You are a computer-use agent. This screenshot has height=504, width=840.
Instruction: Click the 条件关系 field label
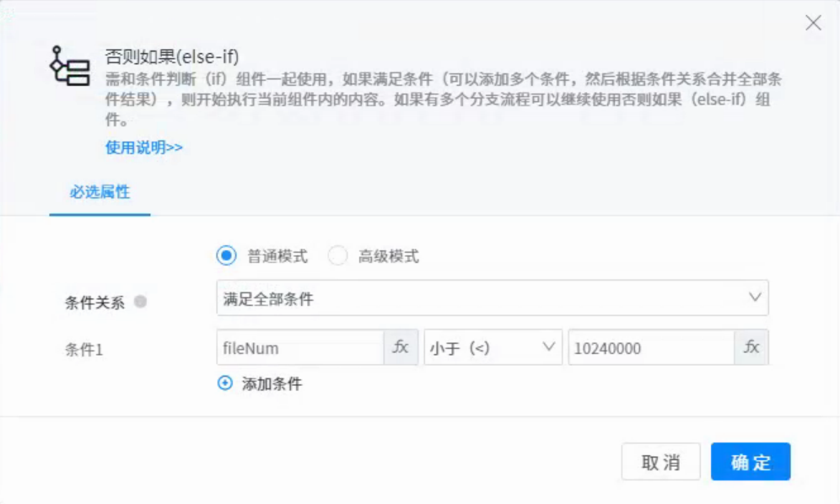pyautogui.click(x=94, y=303)
